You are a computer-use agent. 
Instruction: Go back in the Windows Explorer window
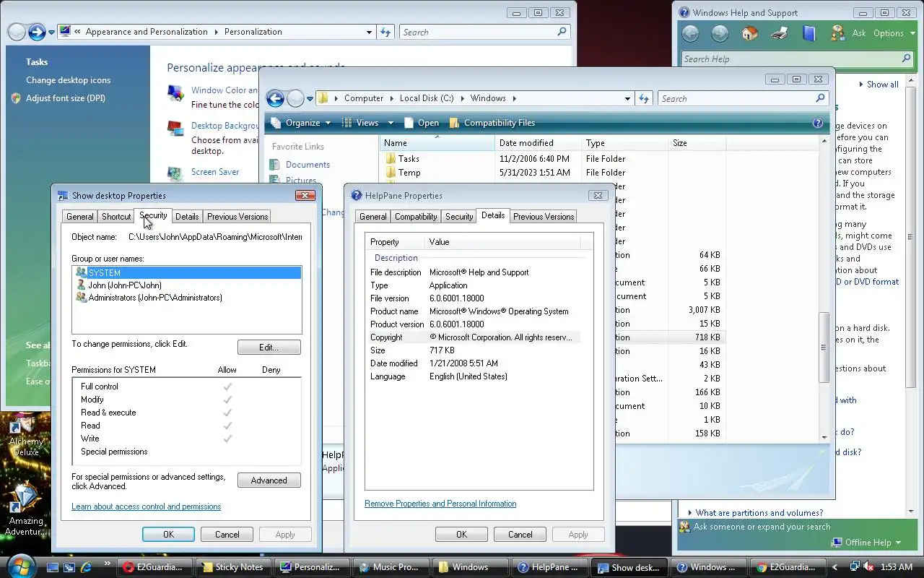[x=275, y=98]
